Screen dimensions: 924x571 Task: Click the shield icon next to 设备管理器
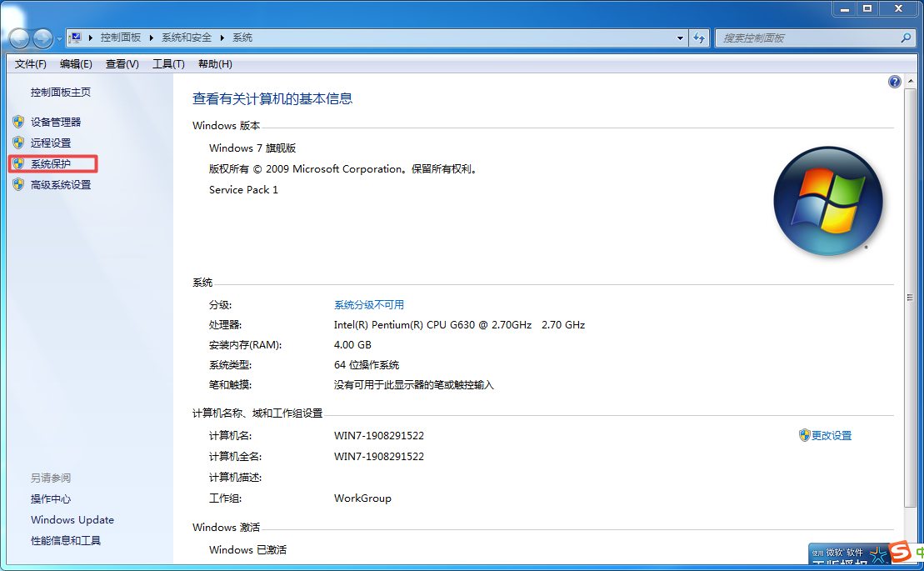pyautogui.click(x=18, y=122)
